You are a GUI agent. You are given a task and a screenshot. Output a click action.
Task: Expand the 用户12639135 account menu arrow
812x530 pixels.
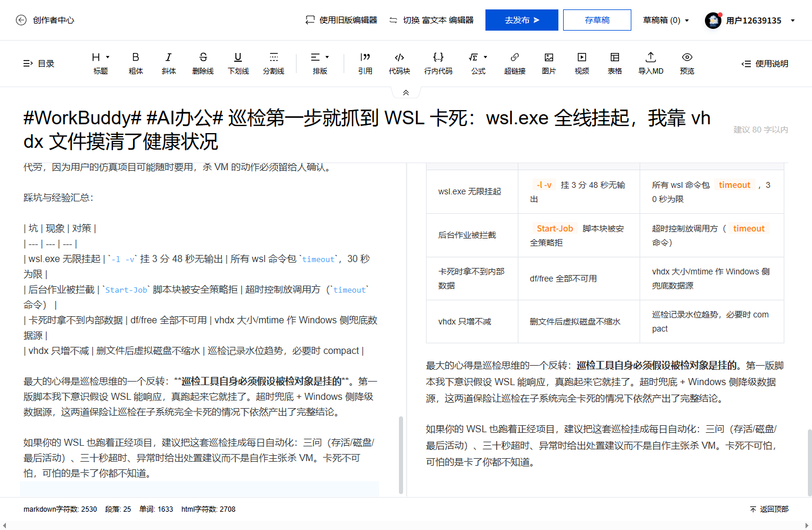(x=793, y=21)
